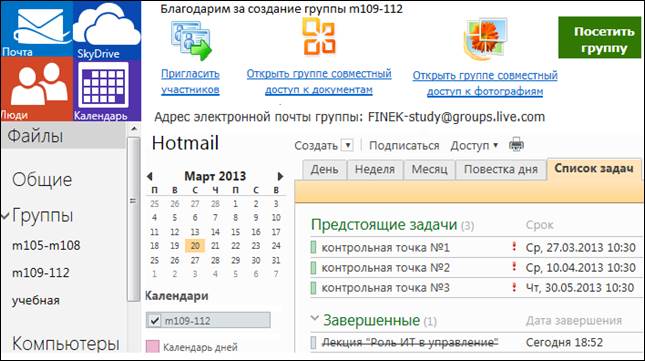Image resolution: width=645 pixels, height=361 pixels.
Task: Mark контрольная точка №1 task complete
Action: (313, 247)
